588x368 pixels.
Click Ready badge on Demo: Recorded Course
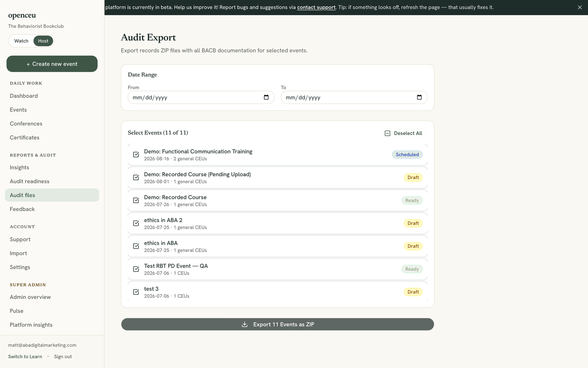[x=412, y=201]
